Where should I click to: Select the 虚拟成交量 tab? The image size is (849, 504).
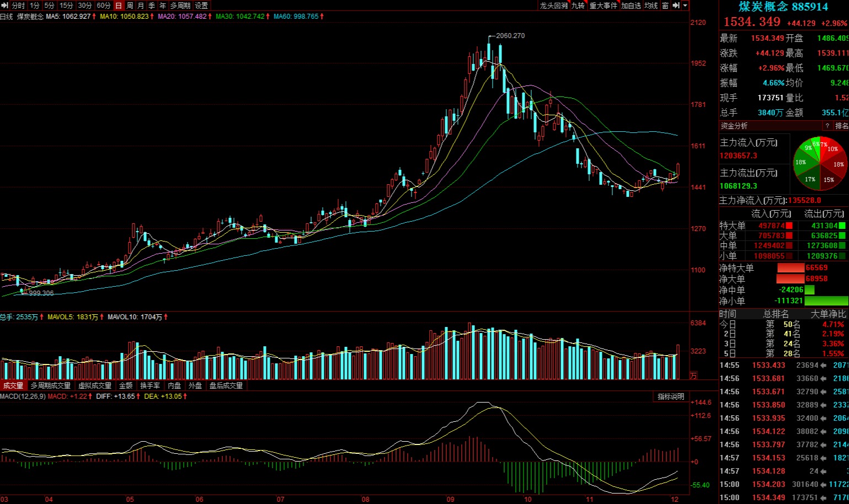point(95,385)
